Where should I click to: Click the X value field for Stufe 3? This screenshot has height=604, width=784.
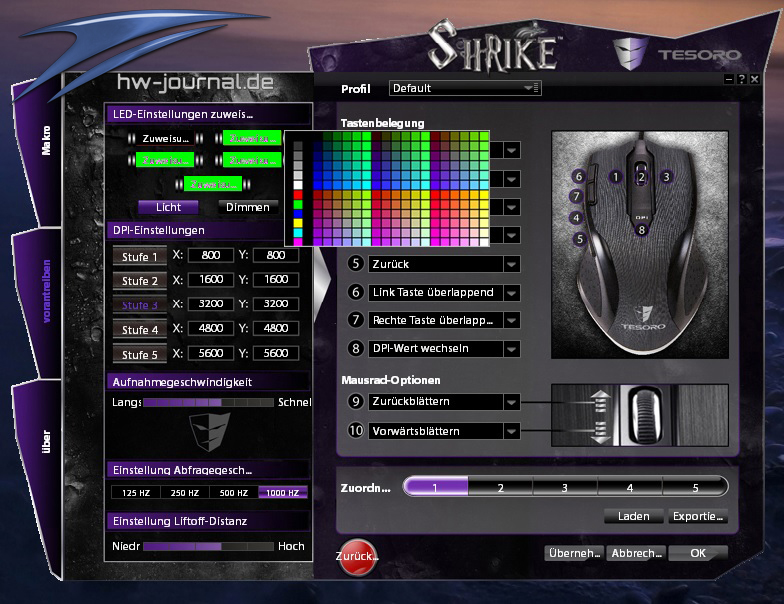click(210, 304)
